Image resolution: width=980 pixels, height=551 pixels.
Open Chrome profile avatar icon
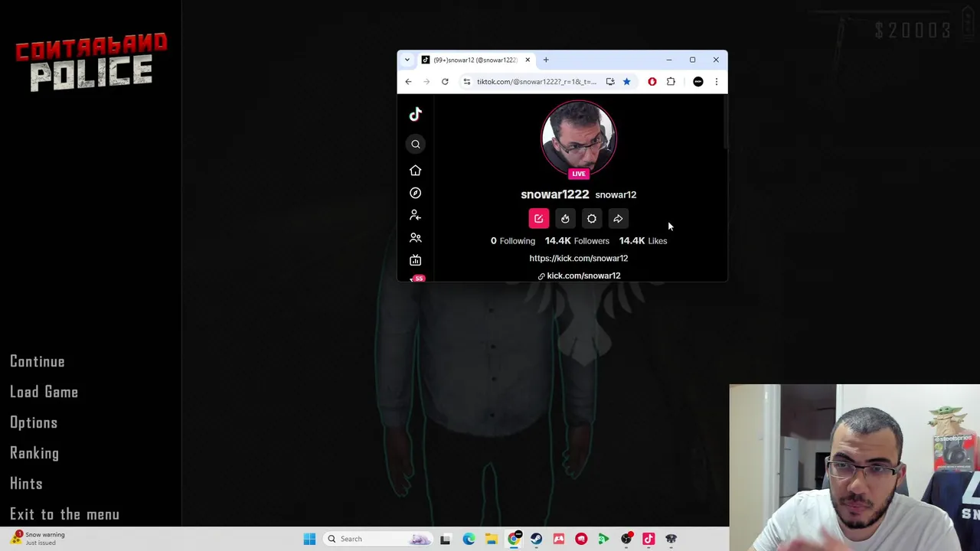tap(698, 81)
